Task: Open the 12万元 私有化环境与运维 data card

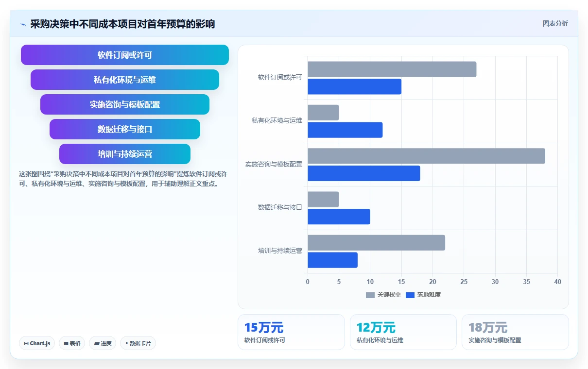Action: tap(403, 332)
